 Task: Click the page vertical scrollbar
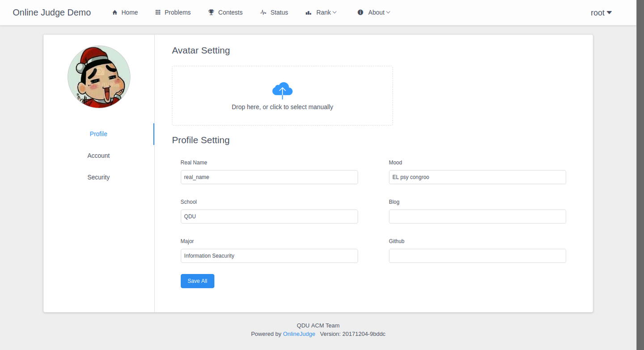coord(640,175)
